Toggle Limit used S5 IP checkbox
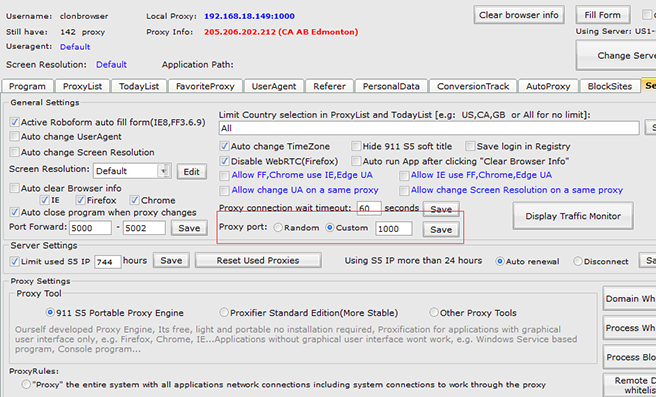656x397 pixels. tap(15, 261)
